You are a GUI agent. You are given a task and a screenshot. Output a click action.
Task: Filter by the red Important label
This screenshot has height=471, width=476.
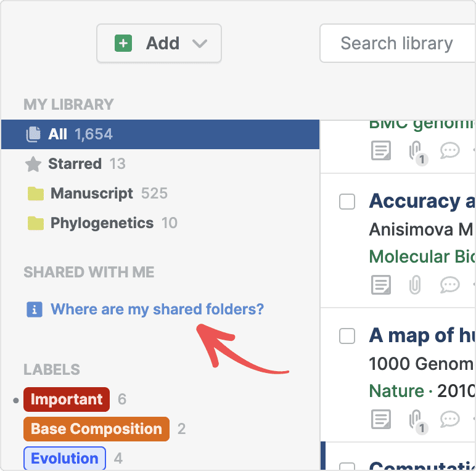[x=67, y=399]
